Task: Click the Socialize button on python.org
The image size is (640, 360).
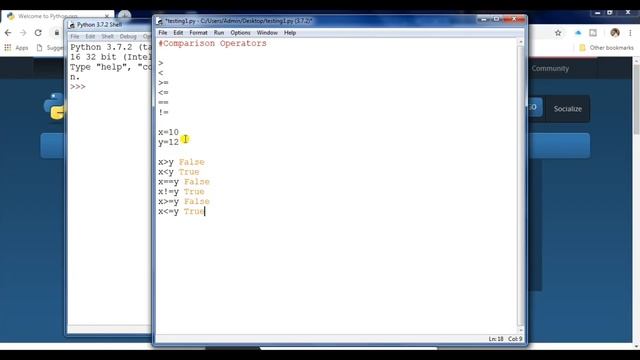Action: [567, 109]
